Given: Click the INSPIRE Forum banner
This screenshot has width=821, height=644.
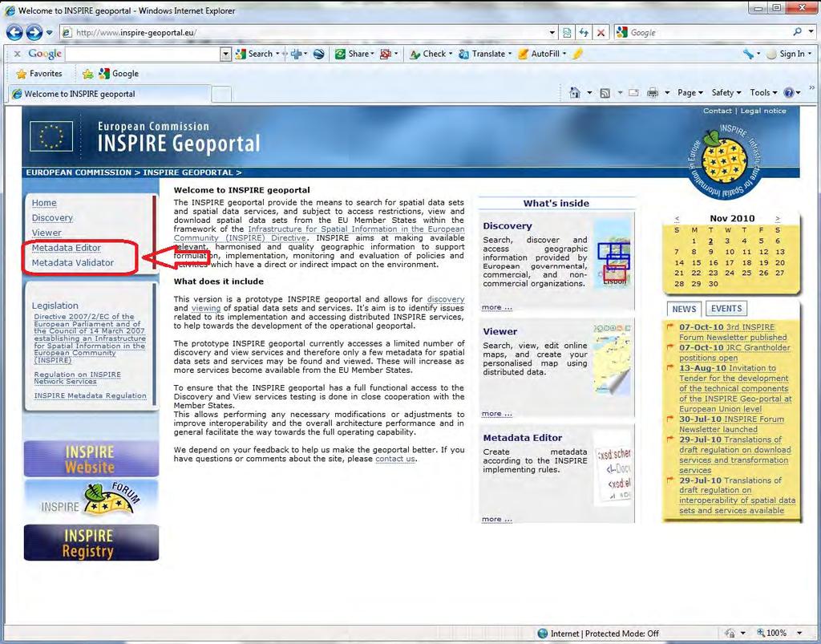Looking at the screenshot, I should (x=91, y=500).
